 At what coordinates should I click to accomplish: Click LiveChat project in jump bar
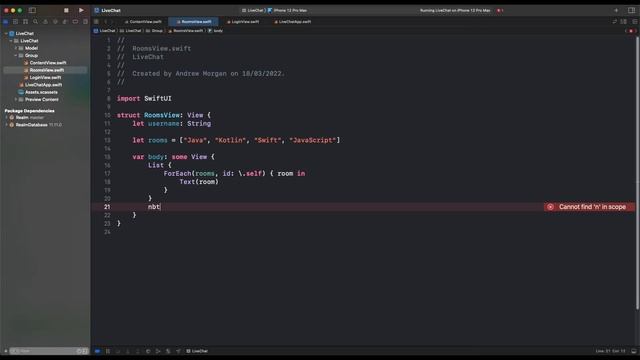(104, 31)
